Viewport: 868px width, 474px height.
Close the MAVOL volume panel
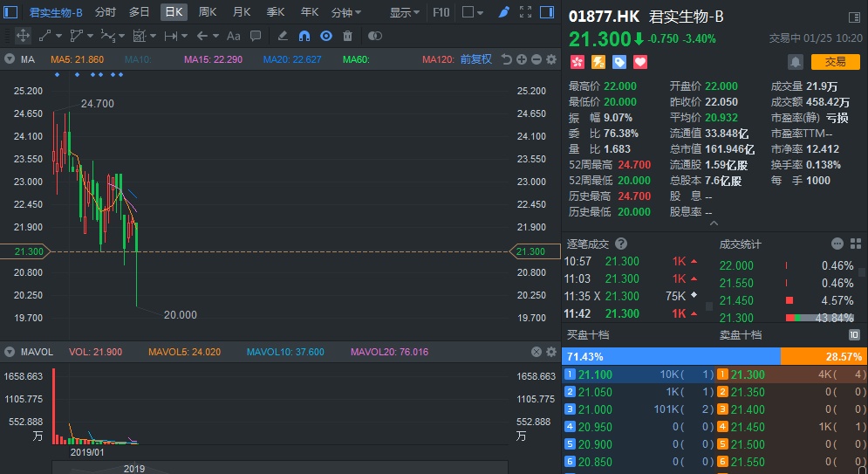pyautogui.click(x=536, y=352)
